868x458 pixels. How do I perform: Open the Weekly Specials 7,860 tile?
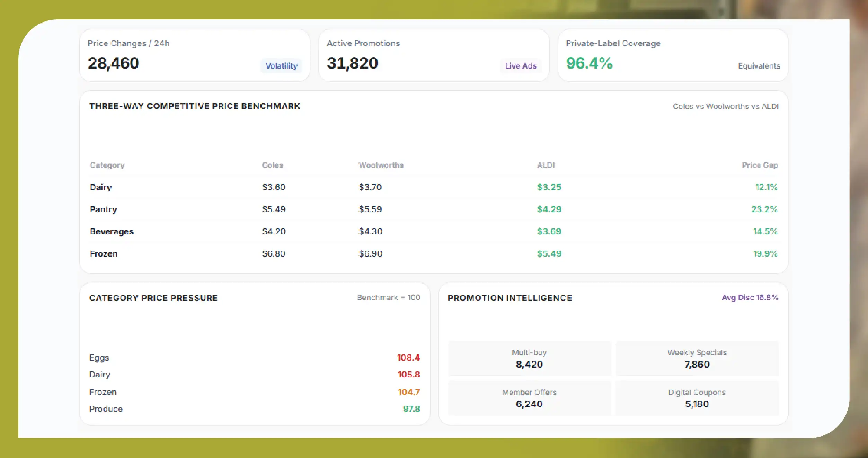[697, 359]
